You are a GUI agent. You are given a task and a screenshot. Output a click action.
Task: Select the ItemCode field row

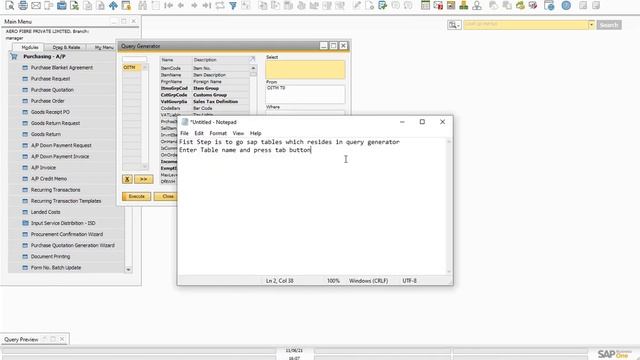(204, 68)
